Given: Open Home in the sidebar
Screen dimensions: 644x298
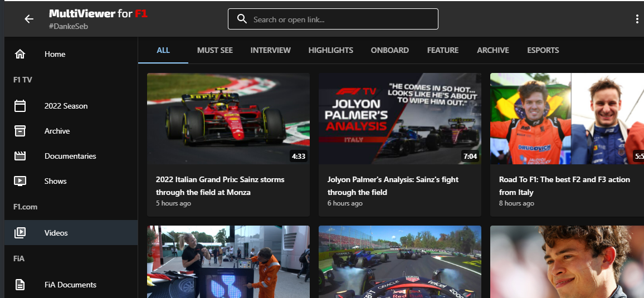Looking at the screenshot, I should point(71,54).
